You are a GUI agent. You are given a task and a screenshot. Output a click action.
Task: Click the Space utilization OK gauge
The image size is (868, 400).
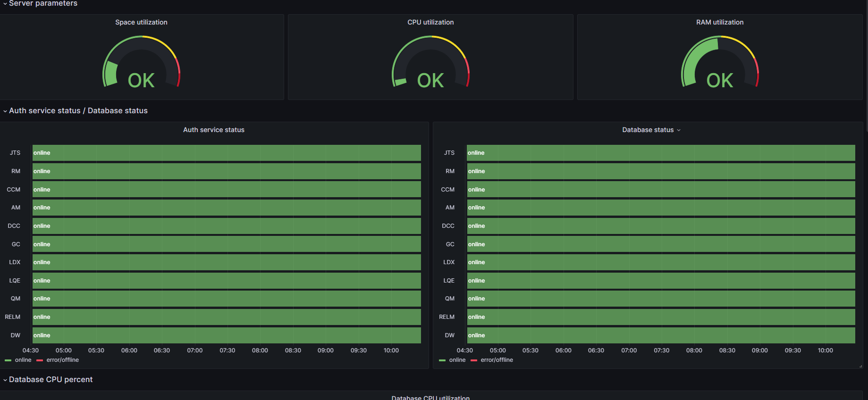141,62
